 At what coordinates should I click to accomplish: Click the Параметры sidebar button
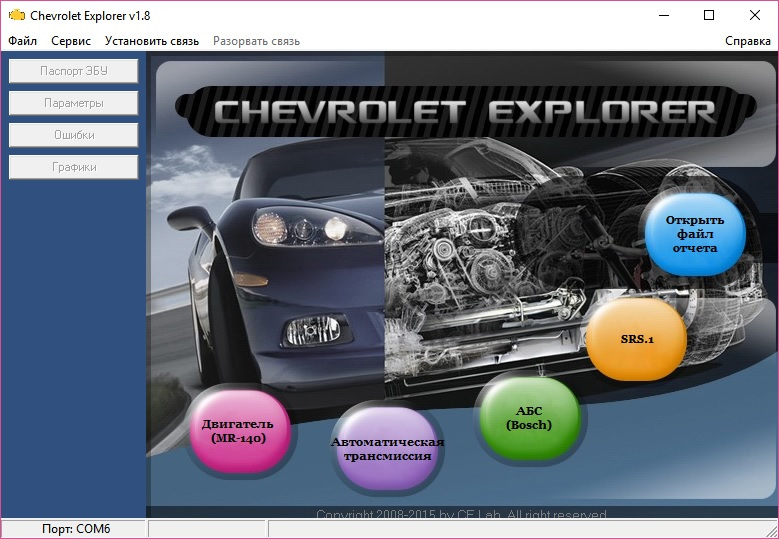click(74, 103)
